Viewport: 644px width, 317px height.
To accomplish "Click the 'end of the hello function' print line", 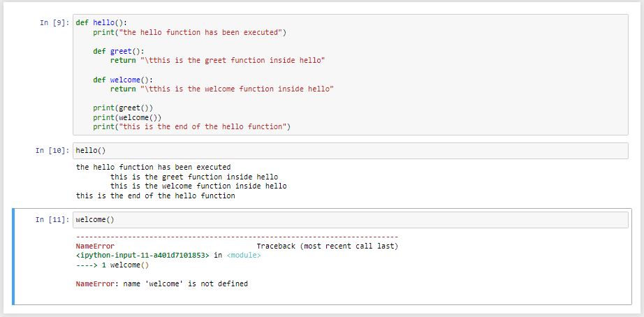I will click(x=191, y=127).
